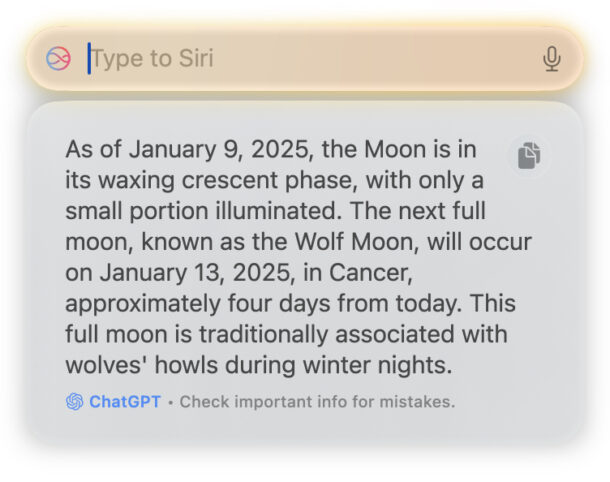This screenshot has height=482, width=610.
Task: Click the Siri logo icon
Action: click(58, 59)
